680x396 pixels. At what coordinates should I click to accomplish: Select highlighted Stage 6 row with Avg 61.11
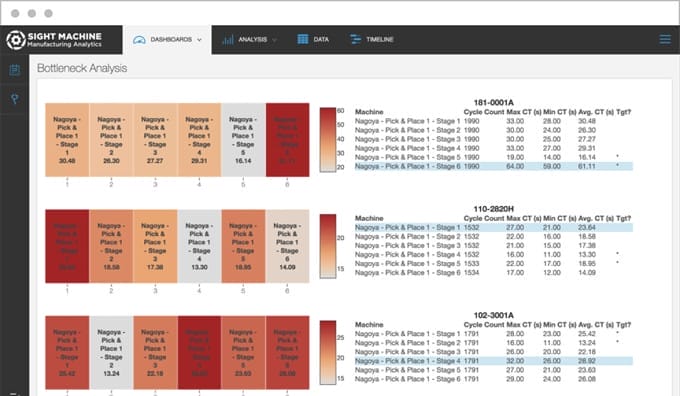(494, 166)
